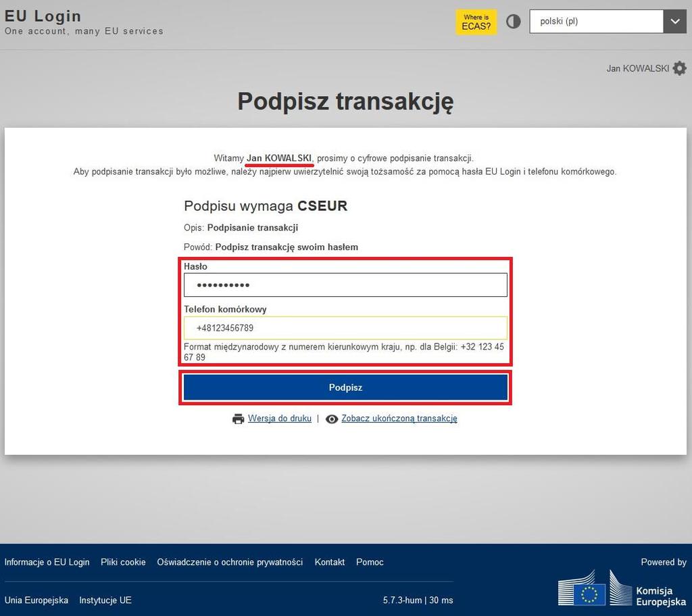Open Oświadczenie o ochronie prywatności link
This screenshot has height=616, width=692.
[230, 562]
